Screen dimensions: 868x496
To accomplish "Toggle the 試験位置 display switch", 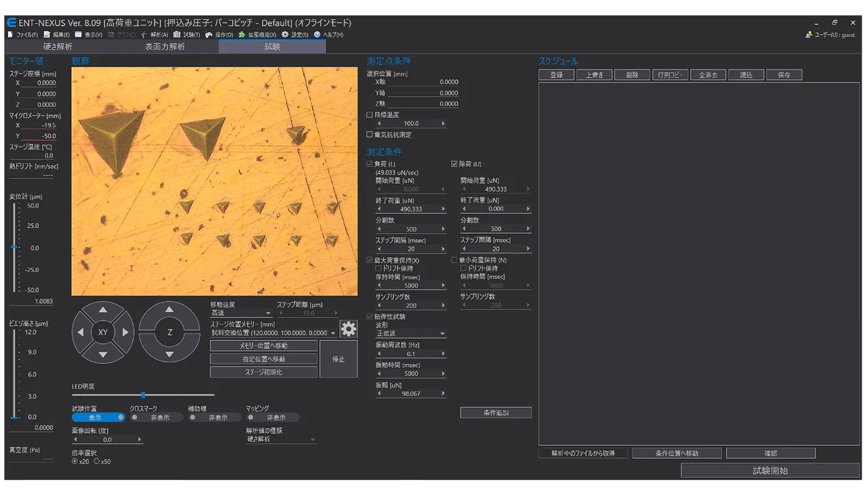I will coord(99,417).
